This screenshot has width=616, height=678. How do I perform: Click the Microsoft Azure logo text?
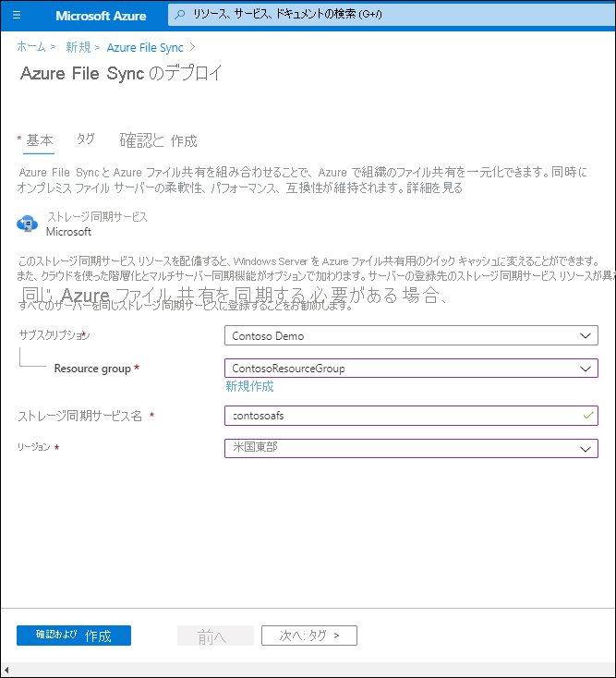click(x=101, y=16)
